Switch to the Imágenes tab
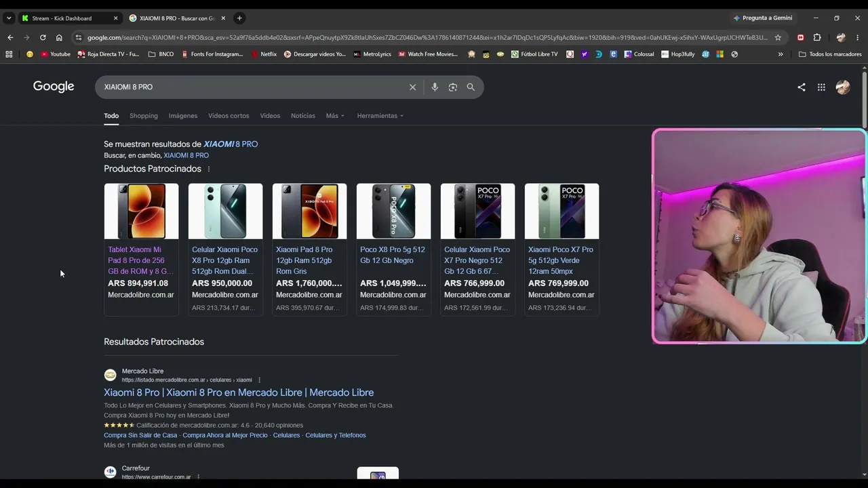The image size is (868, 488). [x=183, y=116]
